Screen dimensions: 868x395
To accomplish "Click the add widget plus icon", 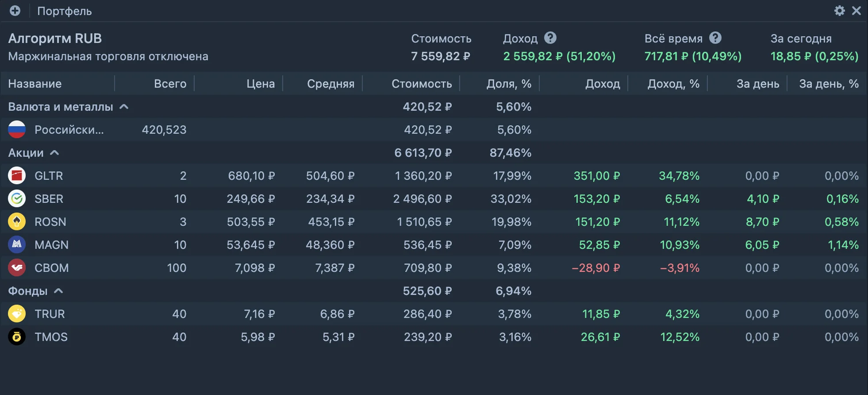I will click(x=15, y=11).
